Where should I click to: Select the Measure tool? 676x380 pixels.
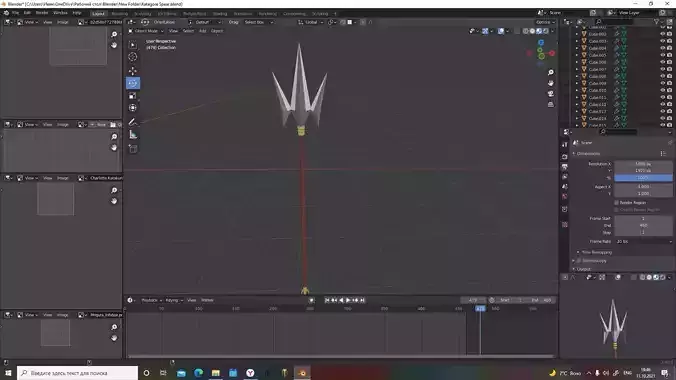point(133,135)
